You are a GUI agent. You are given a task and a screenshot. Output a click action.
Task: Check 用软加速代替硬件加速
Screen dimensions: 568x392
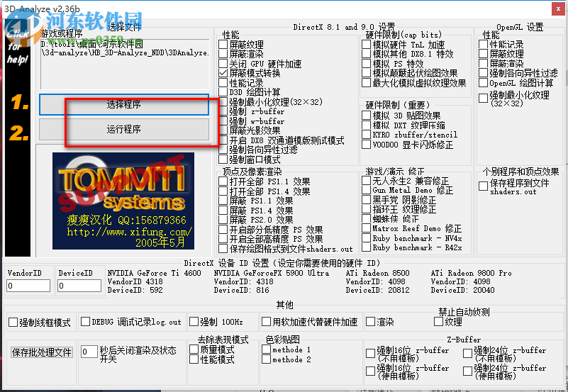tap(266, 321)
